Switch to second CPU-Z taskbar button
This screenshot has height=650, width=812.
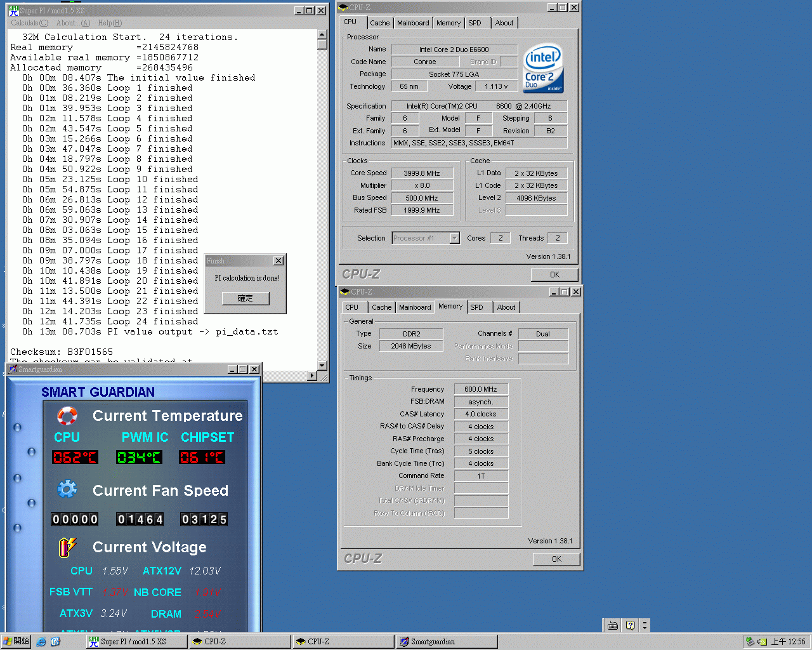[344, 642]
